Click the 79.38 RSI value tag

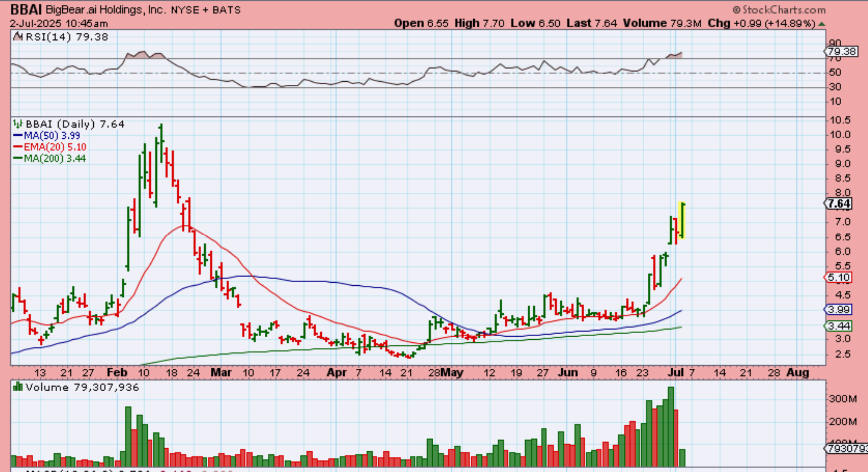841,52
